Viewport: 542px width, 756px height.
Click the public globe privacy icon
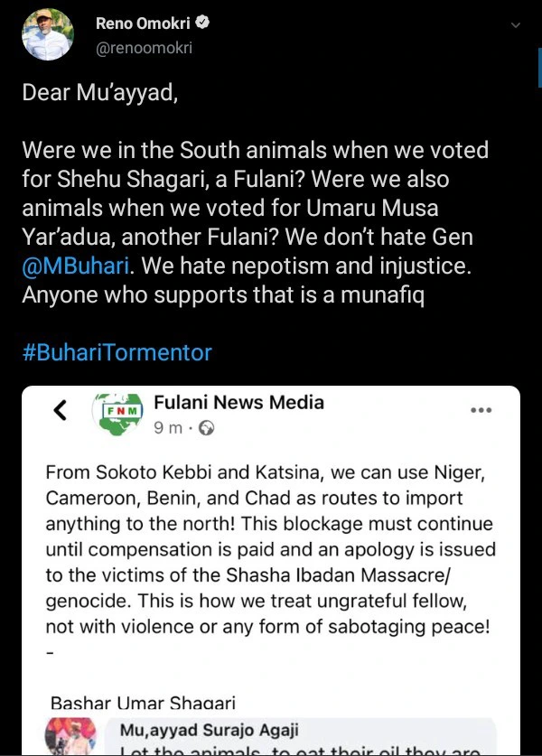[206, 428]
